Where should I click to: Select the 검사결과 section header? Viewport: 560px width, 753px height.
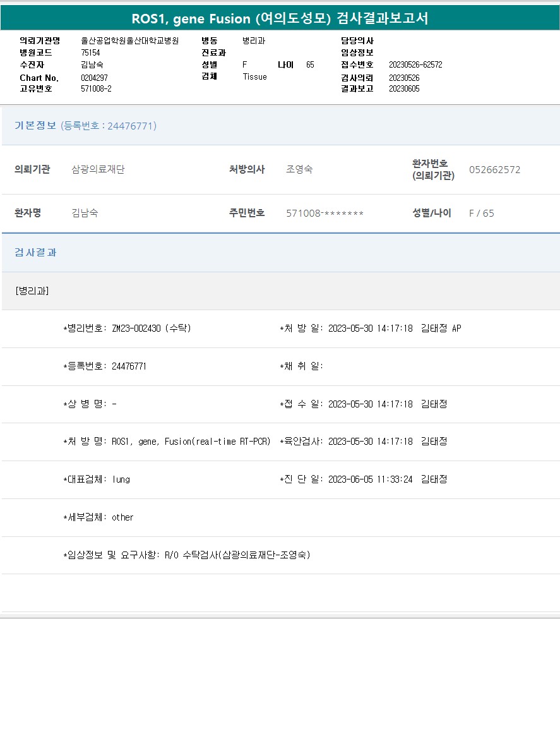[35, 252]
